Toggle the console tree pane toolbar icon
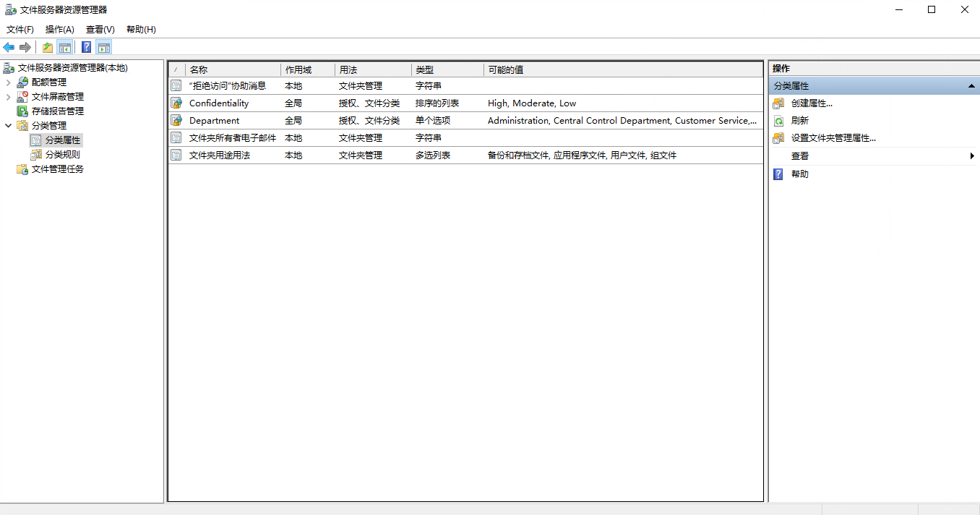Viewport: 980px width, 515px height. tap(65, 47)
